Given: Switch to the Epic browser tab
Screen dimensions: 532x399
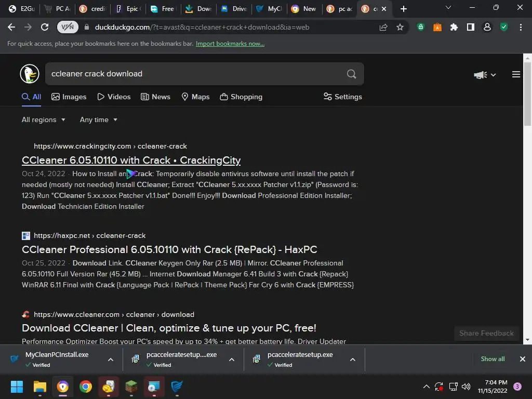Looking at the screenshot, I should [128, 9].
